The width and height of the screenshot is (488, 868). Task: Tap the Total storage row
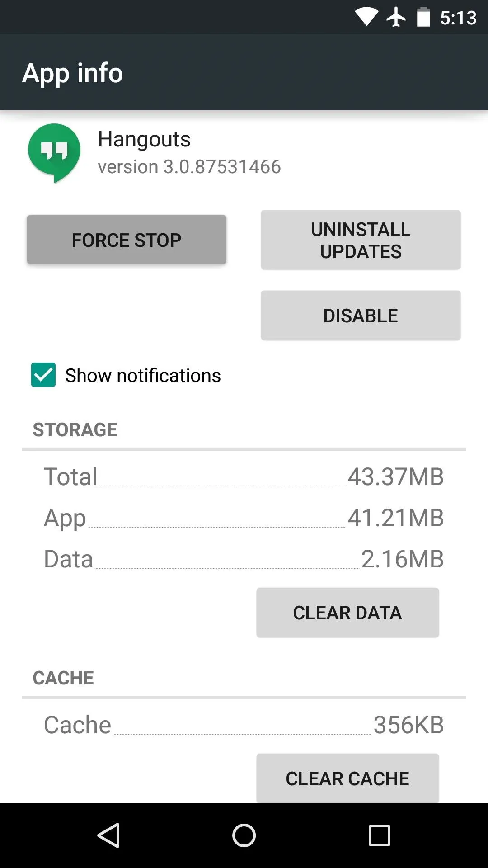click(244, 476)
